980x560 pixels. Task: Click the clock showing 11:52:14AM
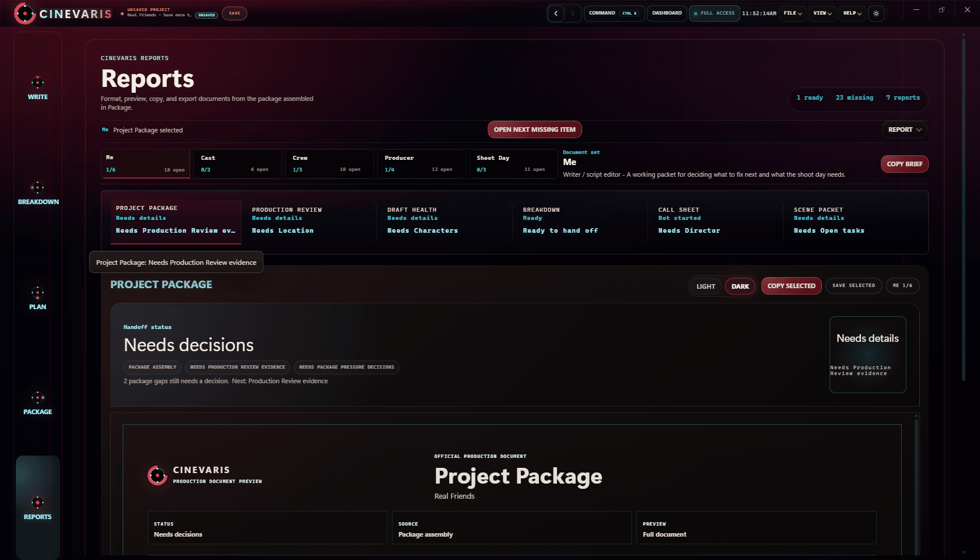pos(759,13)
